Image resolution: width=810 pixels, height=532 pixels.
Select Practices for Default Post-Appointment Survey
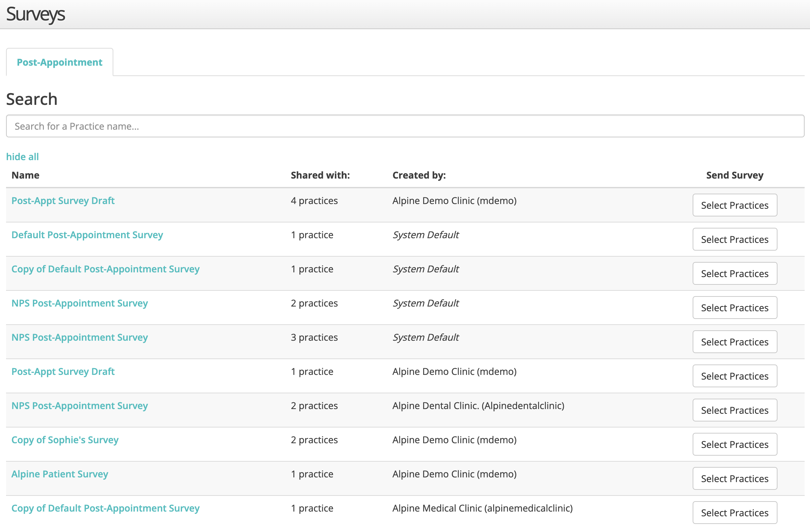pos(735,239)
